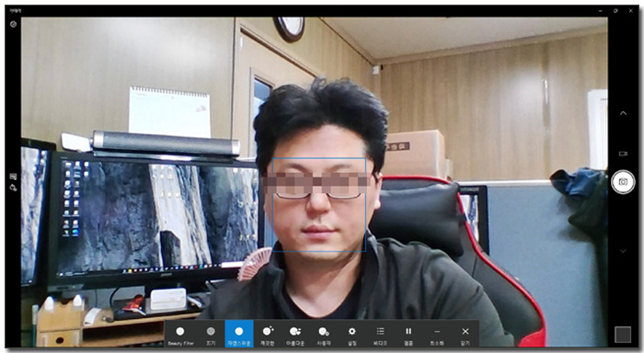Viewport: 644px width, 353px height.
Task: Click the upper left sidebar camera option icon
Action: tap(13, 176)
